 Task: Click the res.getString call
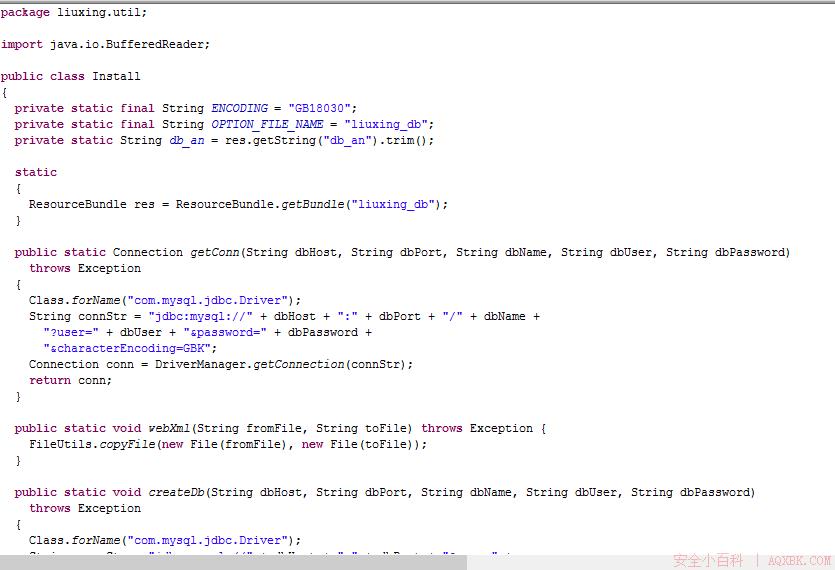point(271,141)
